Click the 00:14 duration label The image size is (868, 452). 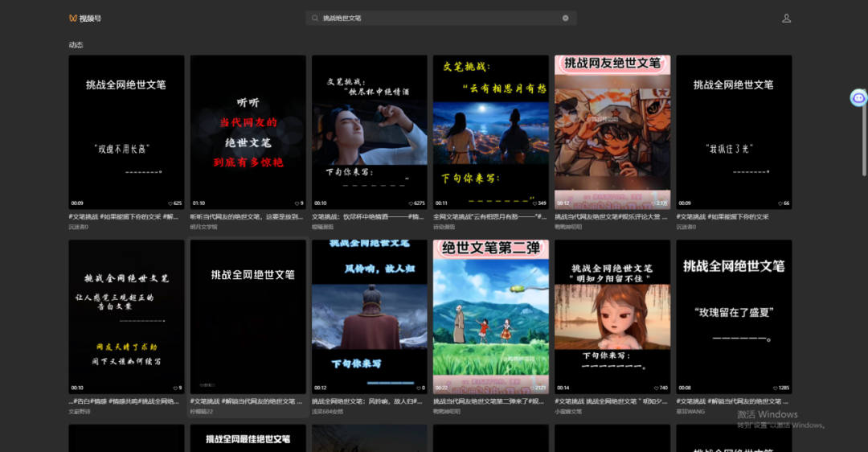pos(563,388)
